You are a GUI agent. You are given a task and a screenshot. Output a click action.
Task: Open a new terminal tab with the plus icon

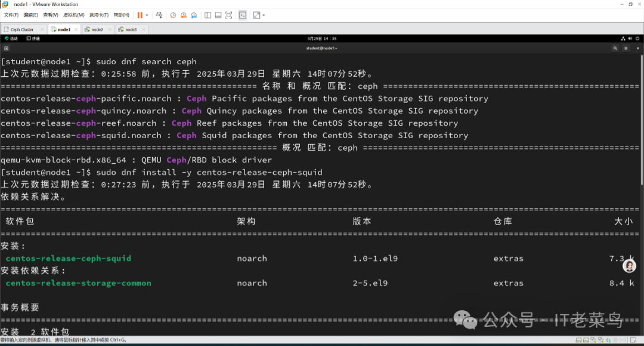point(6,48)
